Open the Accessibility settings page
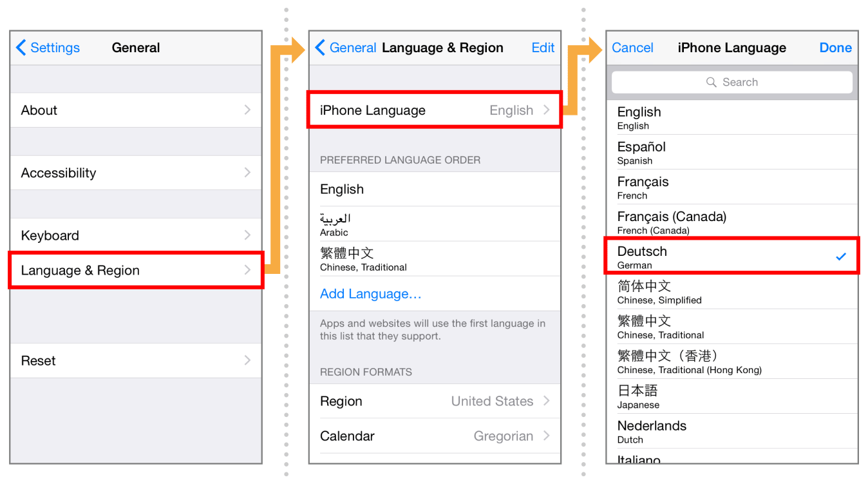Screen dimensions: 868x484 (135, 173)
